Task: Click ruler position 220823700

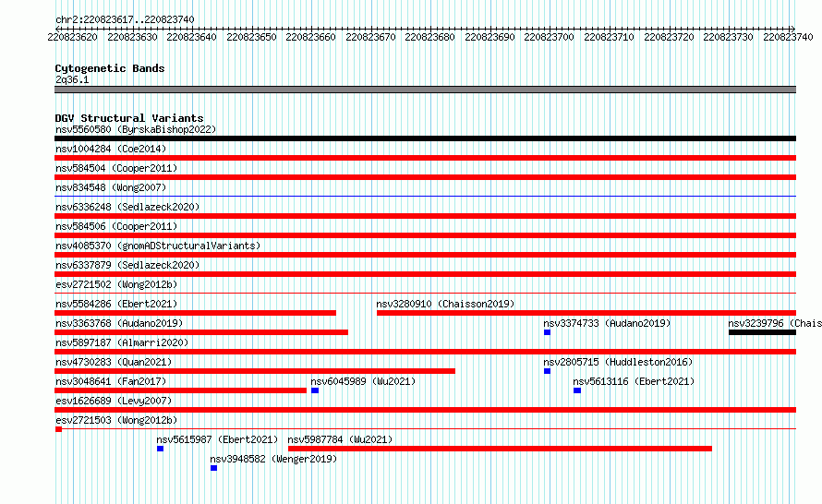Action: [x=549, y=37]
